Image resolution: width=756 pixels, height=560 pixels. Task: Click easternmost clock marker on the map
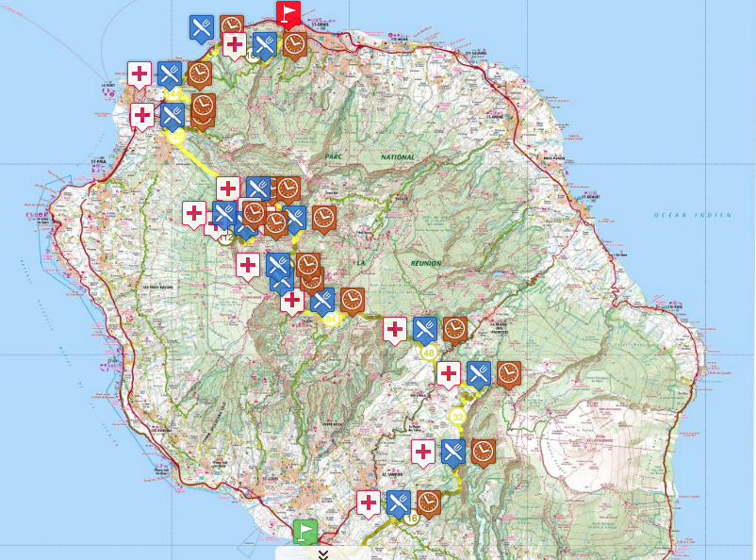point(509,373)
